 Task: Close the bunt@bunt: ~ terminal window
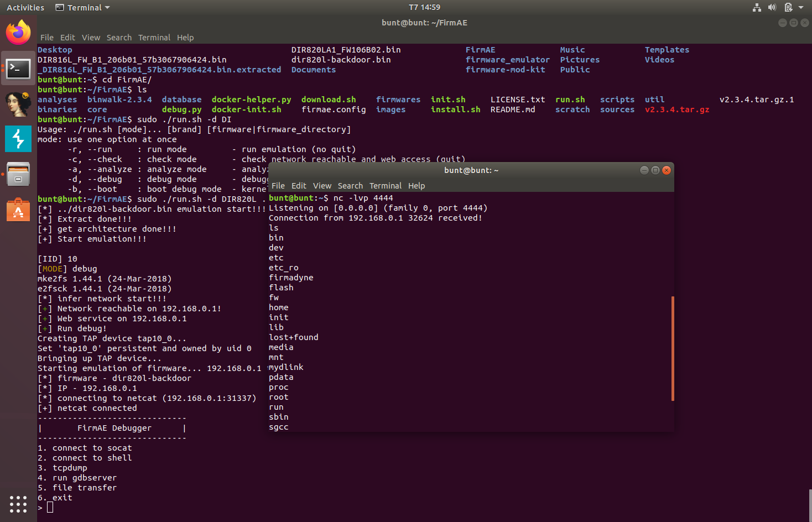pyautogui.click(x=667, y=170)
